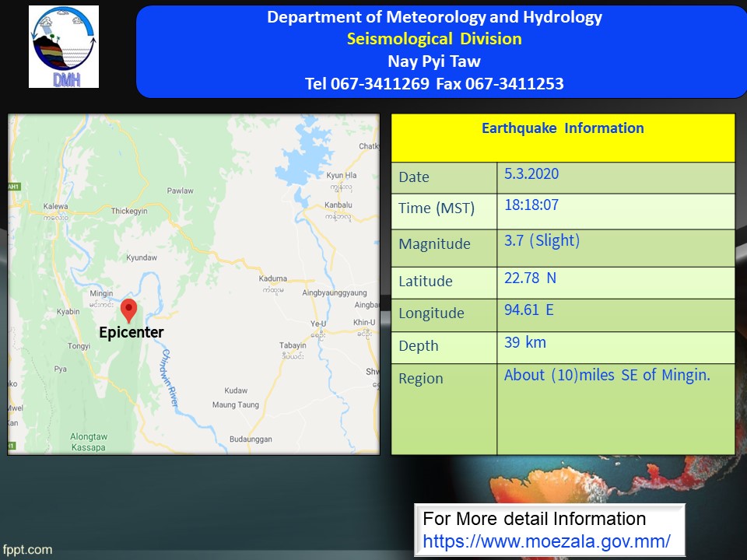Click the 'Latitude' label cell

point(444,283)
